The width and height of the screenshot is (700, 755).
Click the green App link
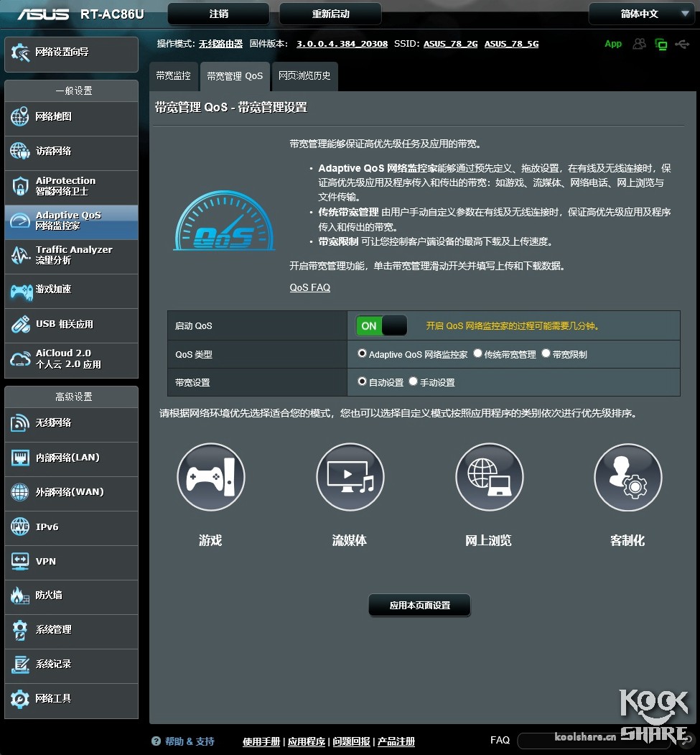pyautogui.click(x=613, y=44)
